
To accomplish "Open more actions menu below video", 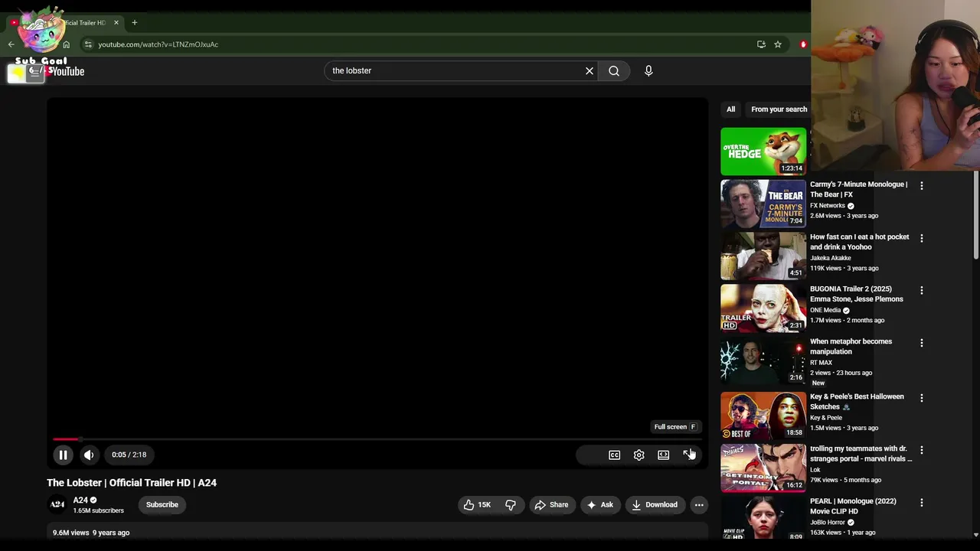I will coord(699,504).
